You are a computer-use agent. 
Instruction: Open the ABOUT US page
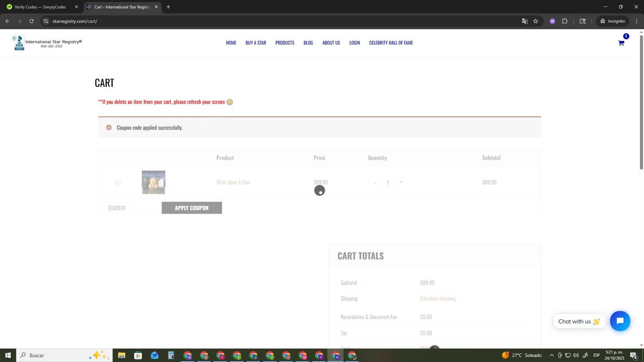[331, 42]
